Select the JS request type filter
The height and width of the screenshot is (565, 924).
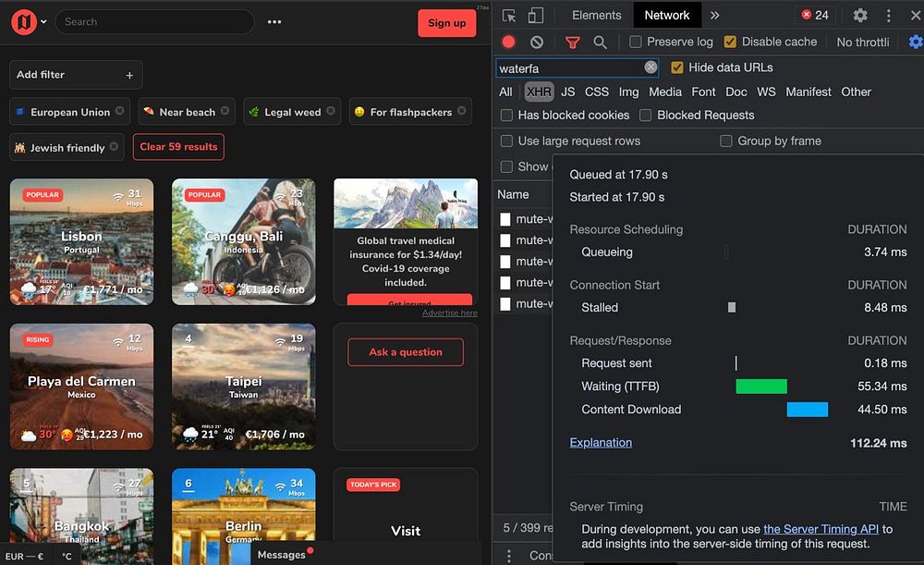tap(568, 92)
